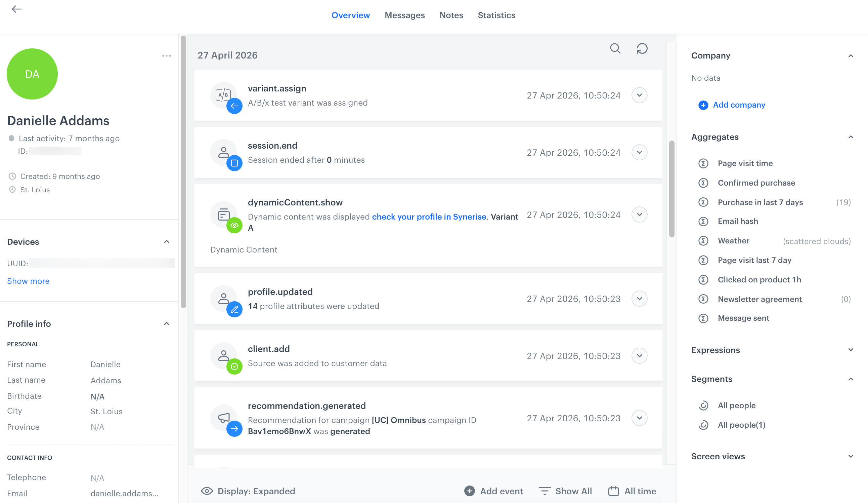This screenshot has height=503, width=868.
Task: Click the Show All filter icon
Action: point(544,491)
